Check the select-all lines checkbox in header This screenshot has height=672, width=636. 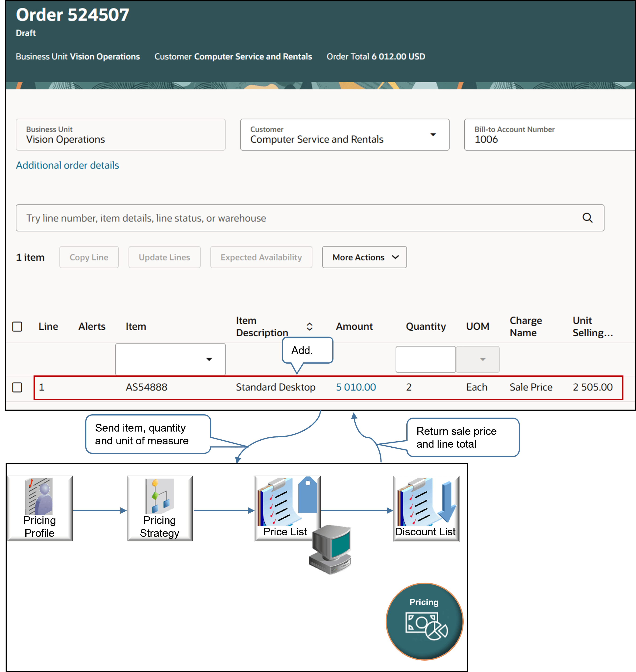coord(17,326)
